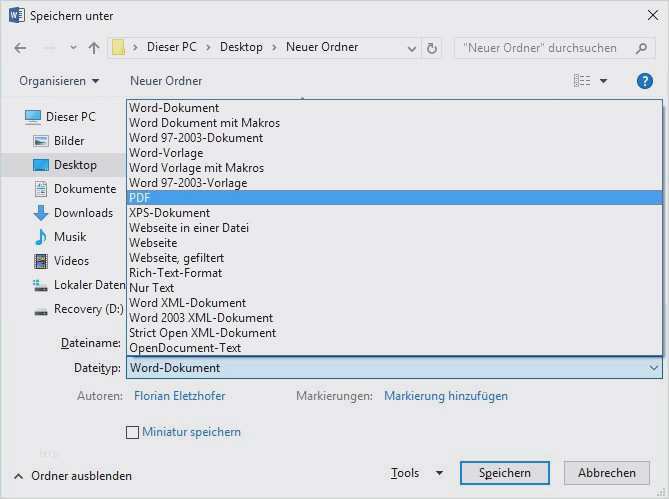Click Desktop in address breadcrumb
This screenshot has height=499, width=669.
tap(241, 47)
